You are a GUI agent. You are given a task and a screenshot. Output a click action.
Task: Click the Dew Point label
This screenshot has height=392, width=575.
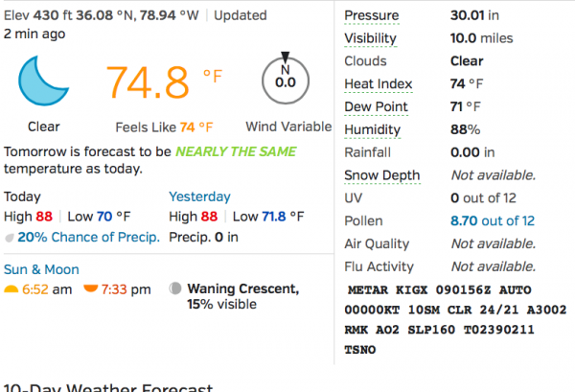[x=376, y=106]
